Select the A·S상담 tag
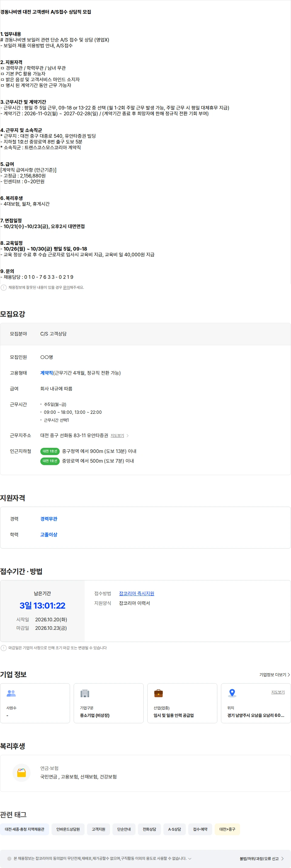This screenshot has width=291, height=868. point(175,829)
